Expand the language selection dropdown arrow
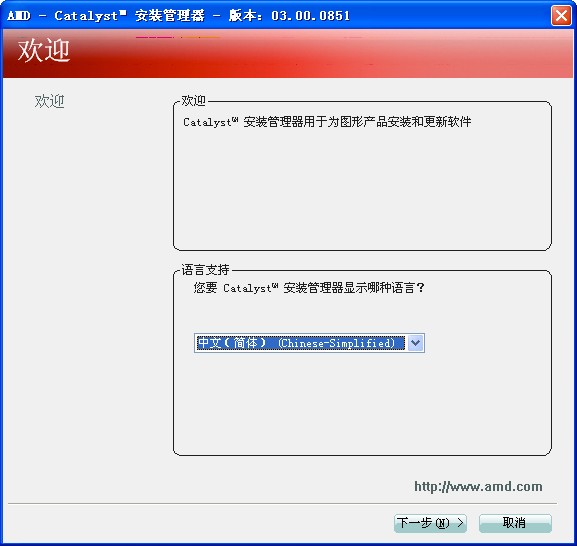 (x=415, y=343)
